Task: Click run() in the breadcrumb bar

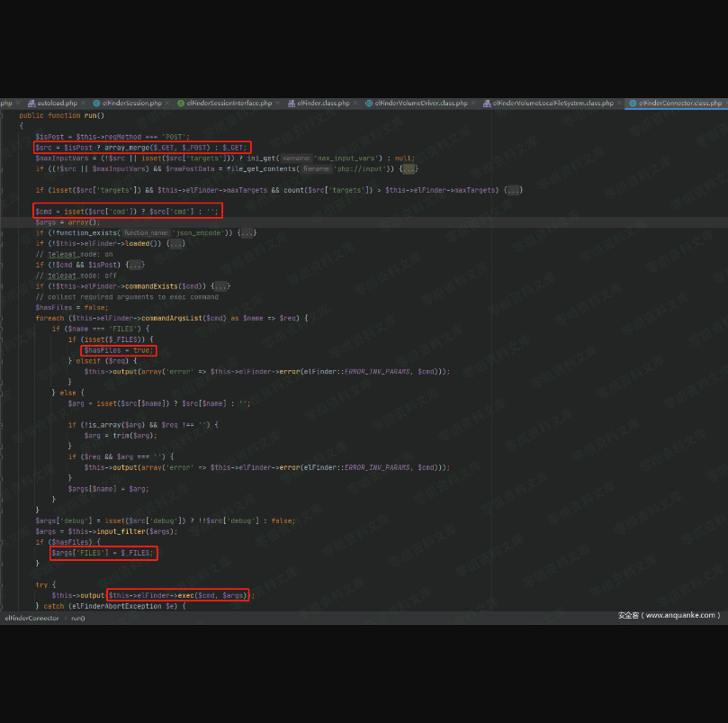Action: [x=77, y=618]
